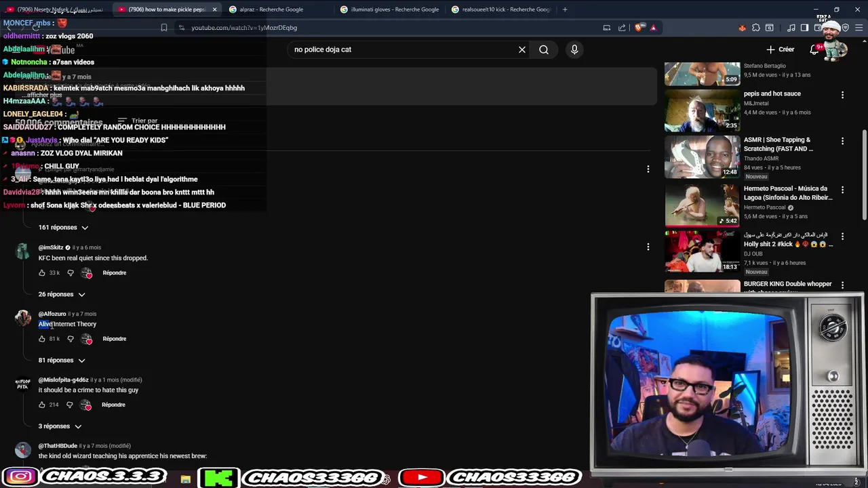The height and width of the screenshot is (488, 868).
Task: Click the Thando ASMR channel name
Action: tap(762, 159)
